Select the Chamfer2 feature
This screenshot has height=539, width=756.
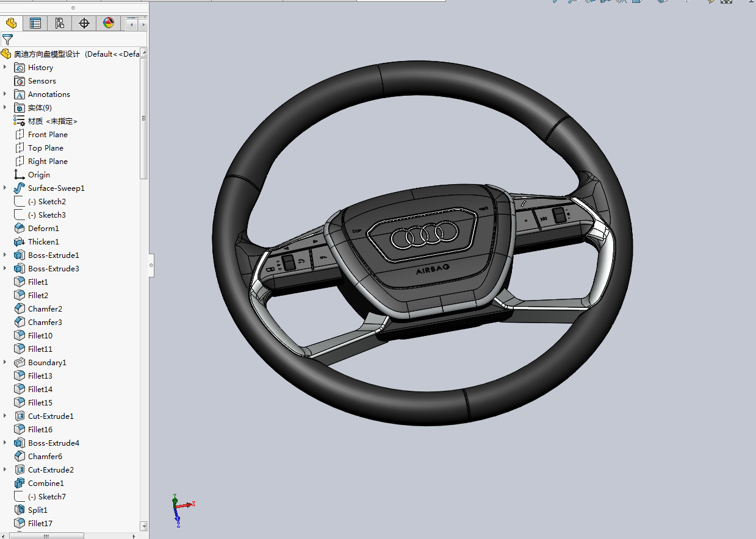click(x=45, y=309)
